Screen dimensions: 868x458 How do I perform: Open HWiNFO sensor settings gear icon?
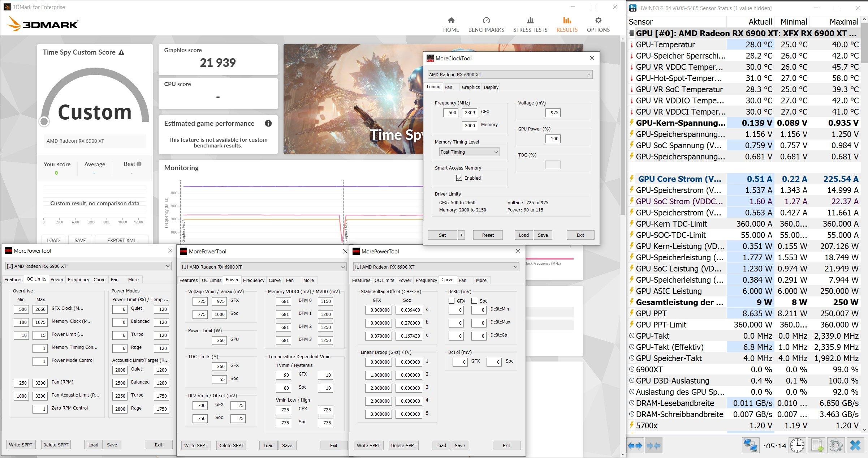(836, 445)
